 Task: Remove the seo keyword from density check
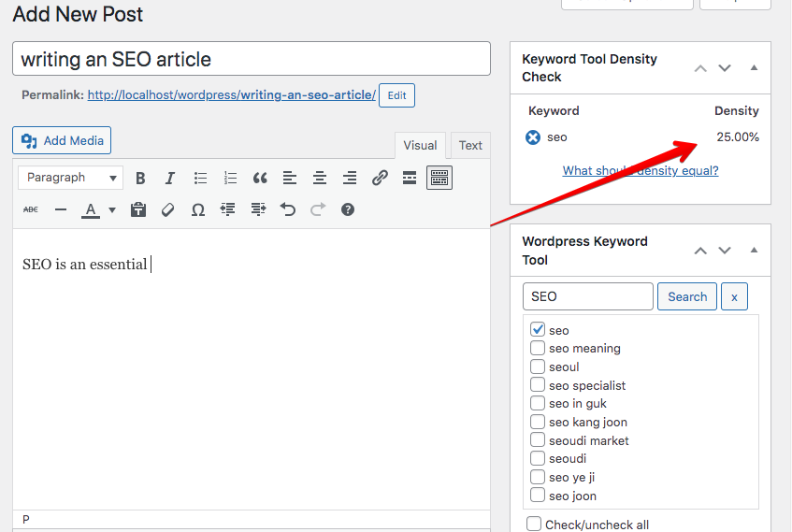click(533, 137)
